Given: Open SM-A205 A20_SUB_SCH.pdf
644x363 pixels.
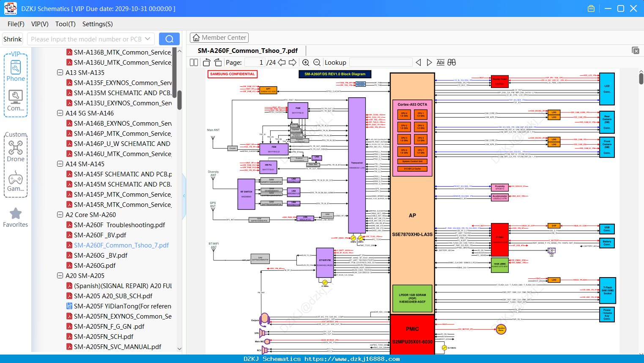Looking at the screenshot, I should (113, 296).
